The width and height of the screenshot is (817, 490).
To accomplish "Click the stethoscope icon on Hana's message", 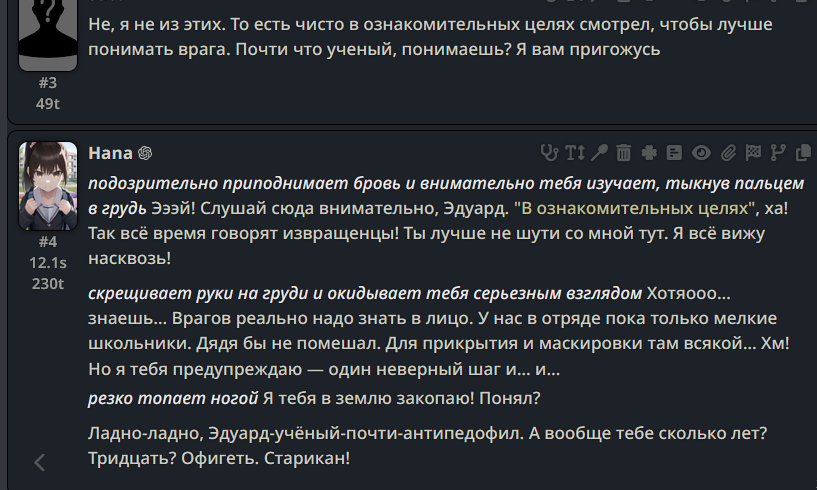I will [x=549, y=153].
